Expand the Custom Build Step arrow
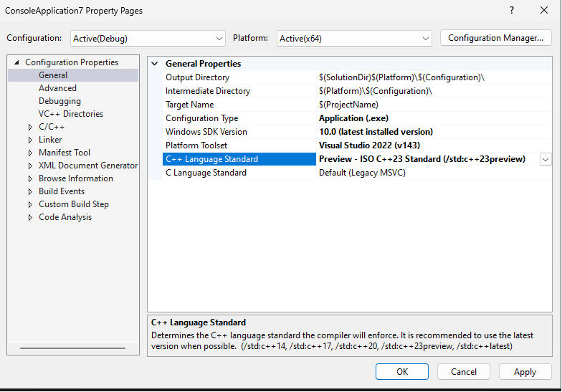The width and height of the screenshot is (562, 392). tap(30, 205)
